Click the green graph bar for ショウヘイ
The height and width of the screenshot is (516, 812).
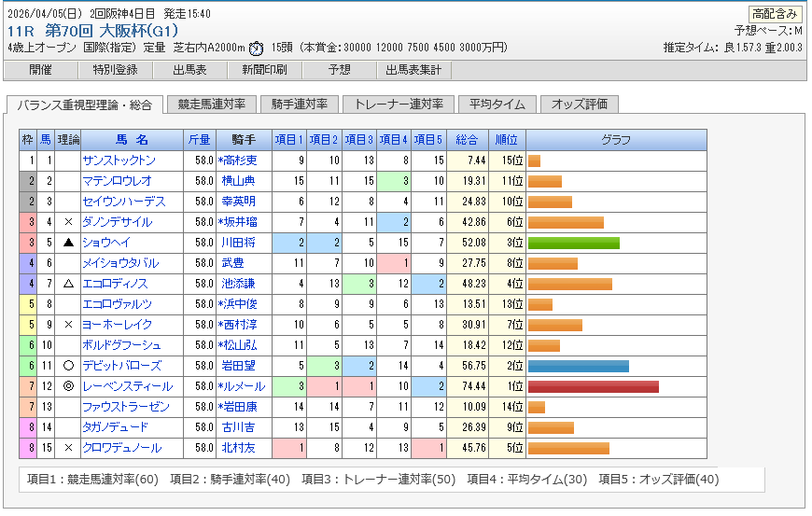pyautogui.click(x=574, y=244)
